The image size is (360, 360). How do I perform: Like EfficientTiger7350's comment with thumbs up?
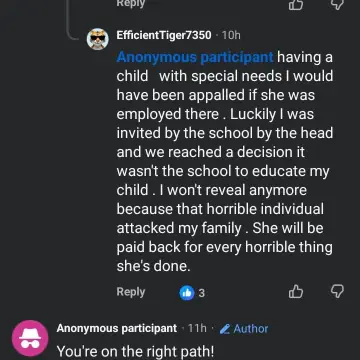(296, 292)
